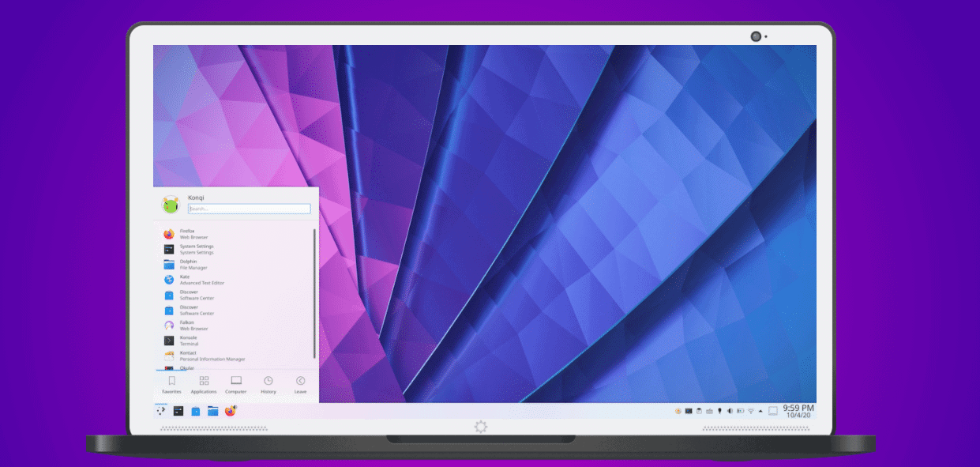The height and width of the screenshot is (467, 980).
Task: Switch to the Applications tab
Action: point(204,385)
